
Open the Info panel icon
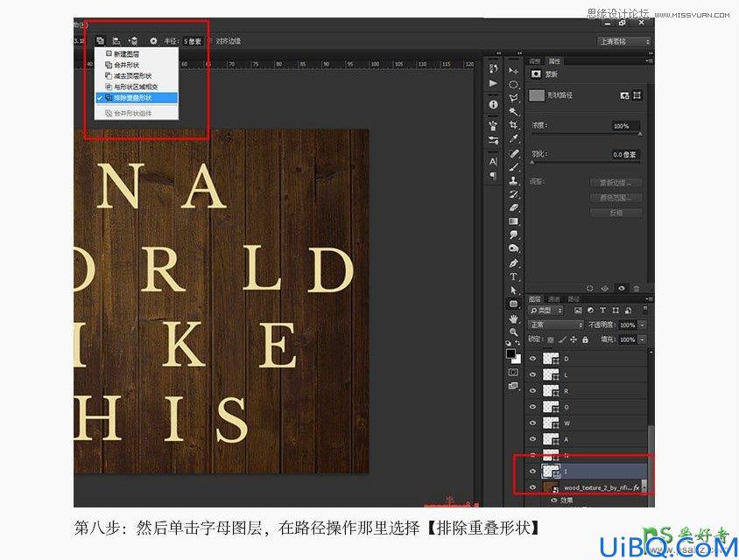click(x=493, y=104)
